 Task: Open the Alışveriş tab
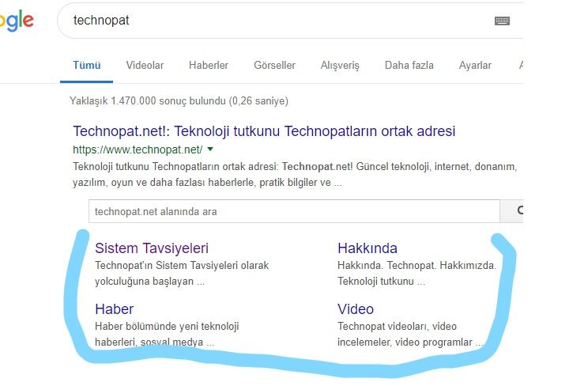click(340, 66)
